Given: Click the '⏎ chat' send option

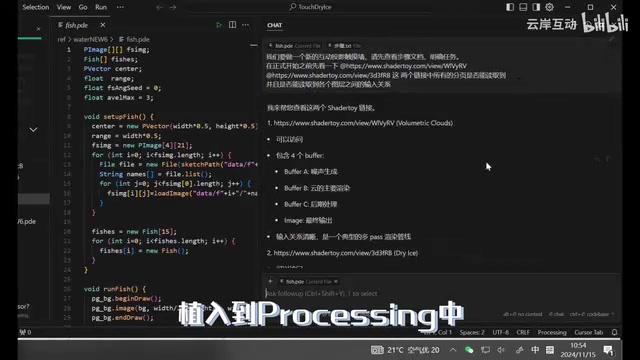Looking at the screenshot, I should pyautogui.click(x=556, y=314).
